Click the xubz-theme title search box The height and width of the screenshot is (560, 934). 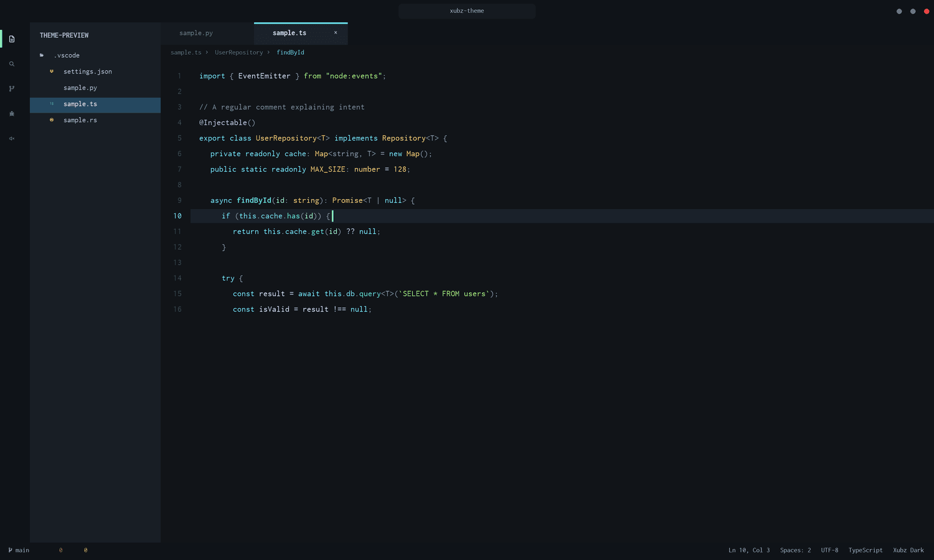[467, 11]
